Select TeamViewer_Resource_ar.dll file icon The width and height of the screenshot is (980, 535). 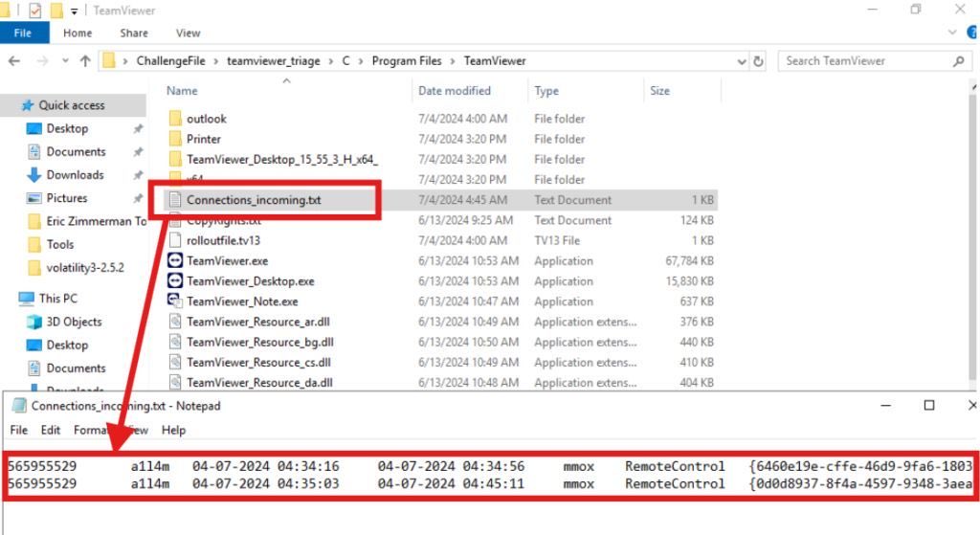tap(175, 322)
